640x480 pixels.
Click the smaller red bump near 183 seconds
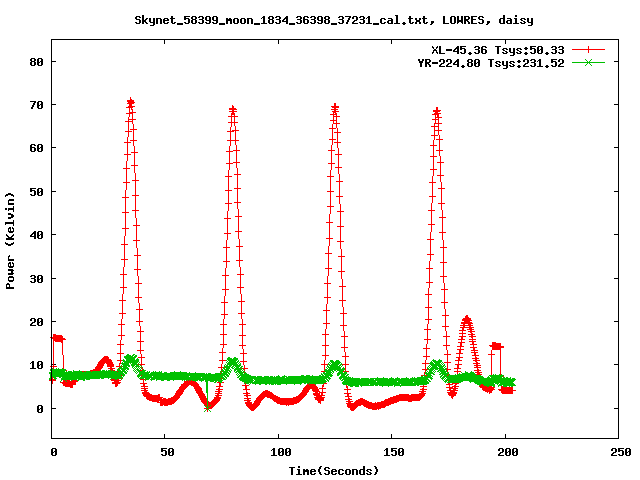(x=467, y=320)
